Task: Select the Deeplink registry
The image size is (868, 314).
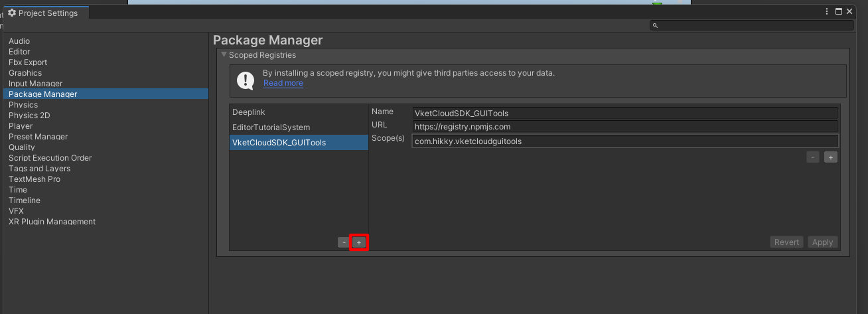Action: [x=249, y=112]
